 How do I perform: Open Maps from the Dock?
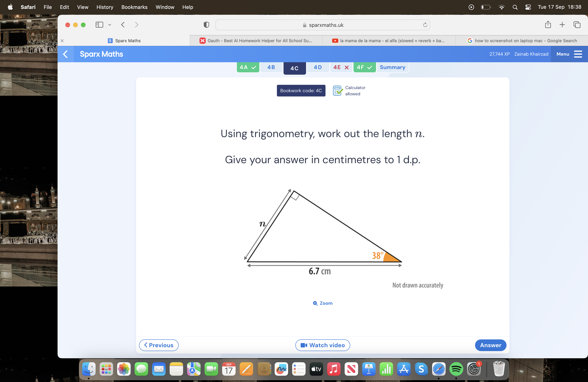[x=194, y=369]
